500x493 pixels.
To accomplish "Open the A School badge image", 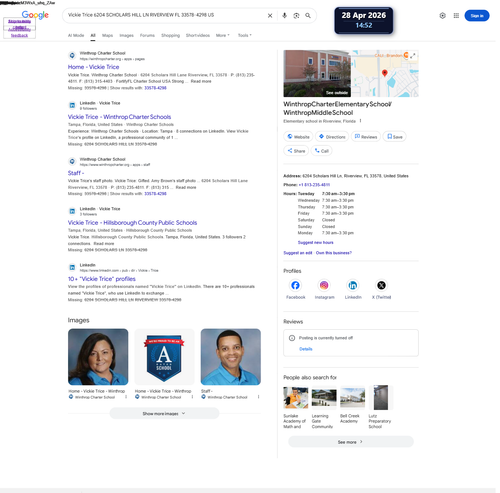I will [164, 357].
